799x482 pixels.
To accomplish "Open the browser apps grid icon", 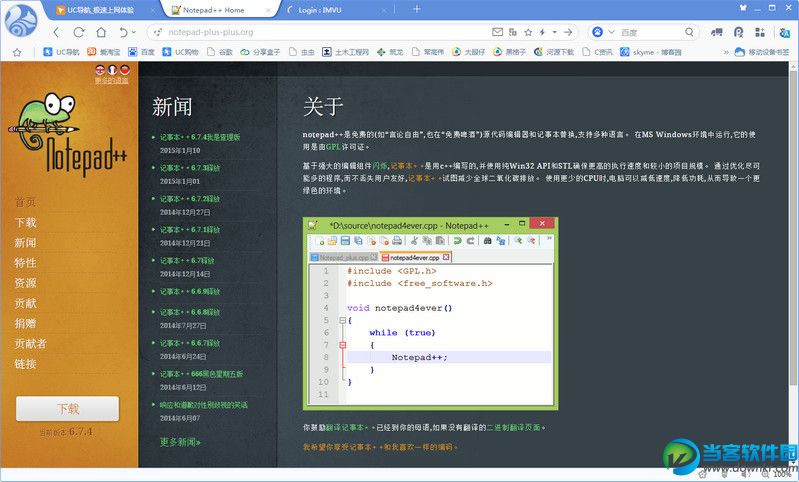I will click(x=760, y=32).
